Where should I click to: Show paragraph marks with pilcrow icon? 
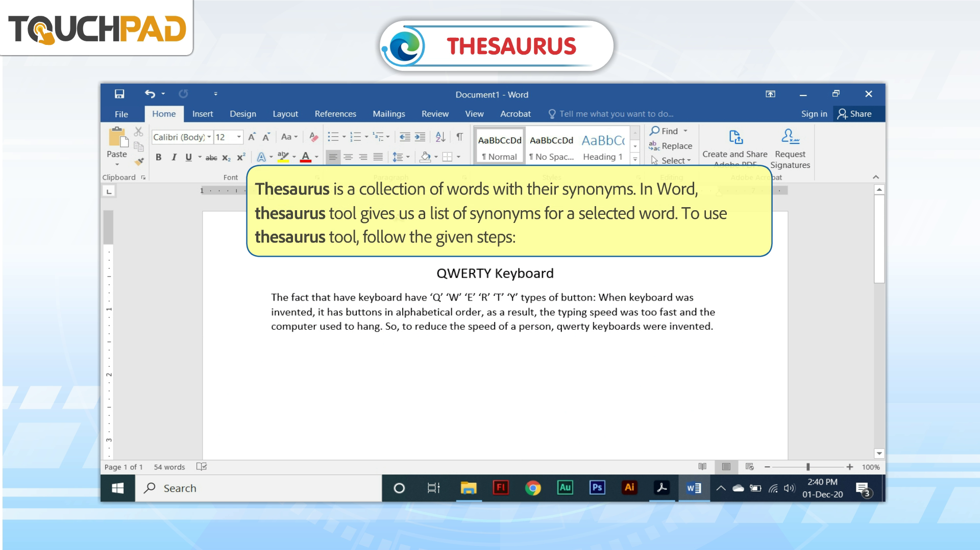(x=459, y=137)
